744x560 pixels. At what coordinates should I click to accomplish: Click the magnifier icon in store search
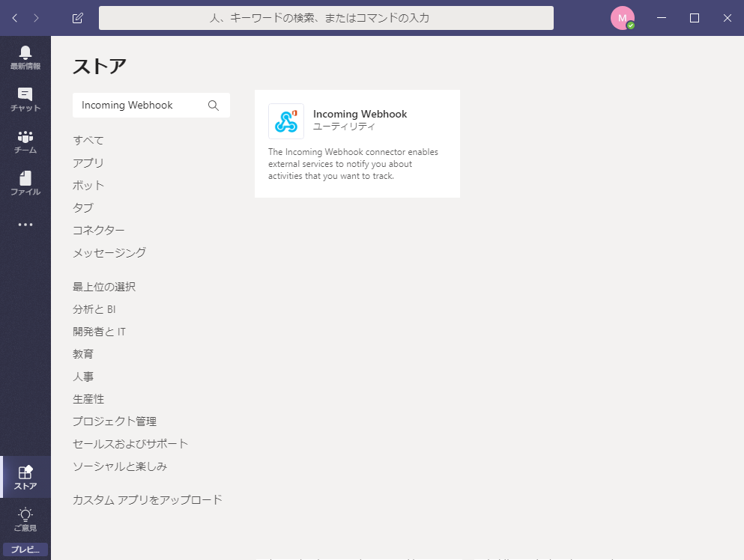coord(214,106)
